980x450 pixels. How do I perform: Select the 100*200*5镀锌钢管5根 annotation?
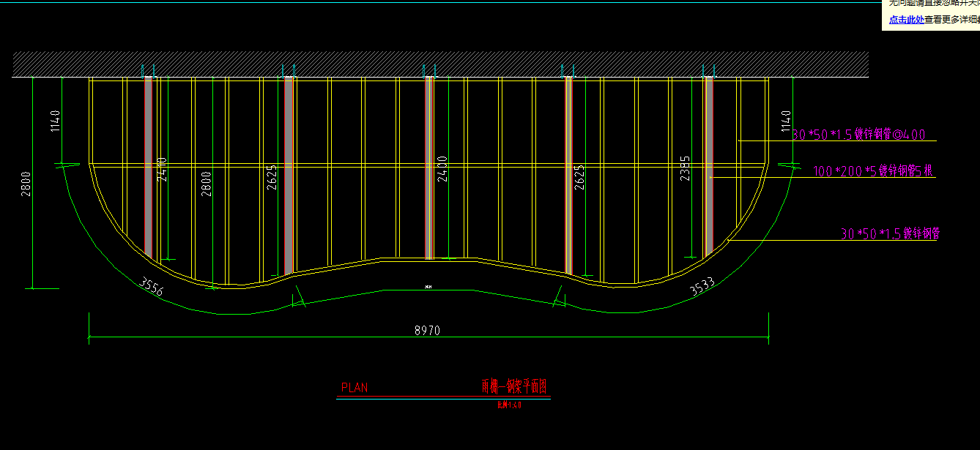click(872, 171)
